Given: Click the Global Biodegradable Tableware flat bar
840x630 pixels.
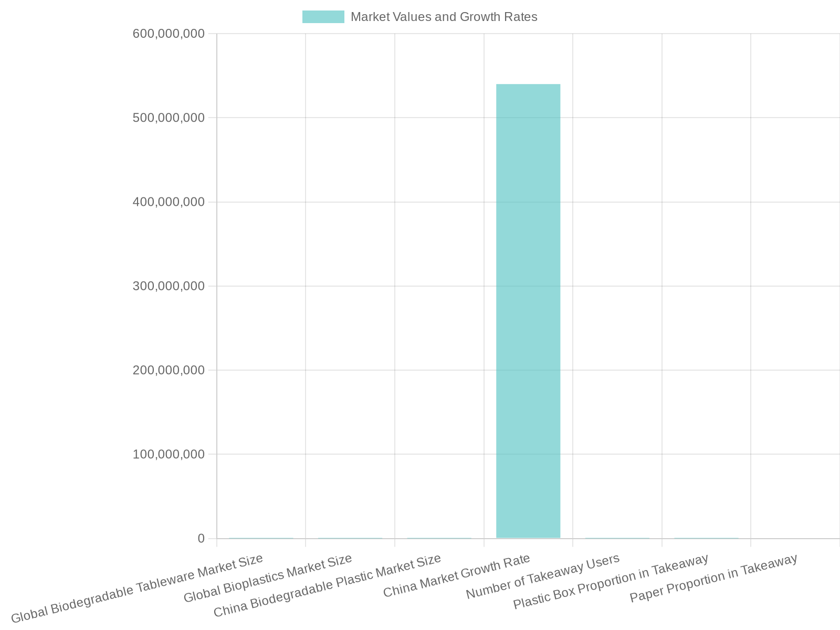Looking at the screenshot, I should click(261, 538).
